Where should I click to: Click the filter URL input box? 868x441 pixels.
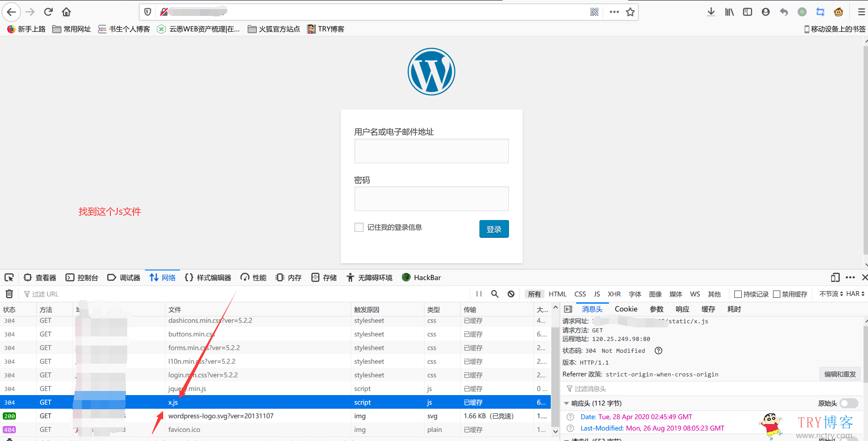pyautogui.click(x=245, y=294)
